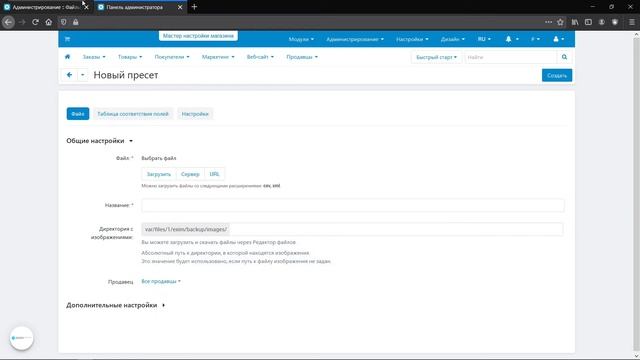Open the Дизайн menu
This screenshot has height=360, width=640.
(x=453, y=39)
